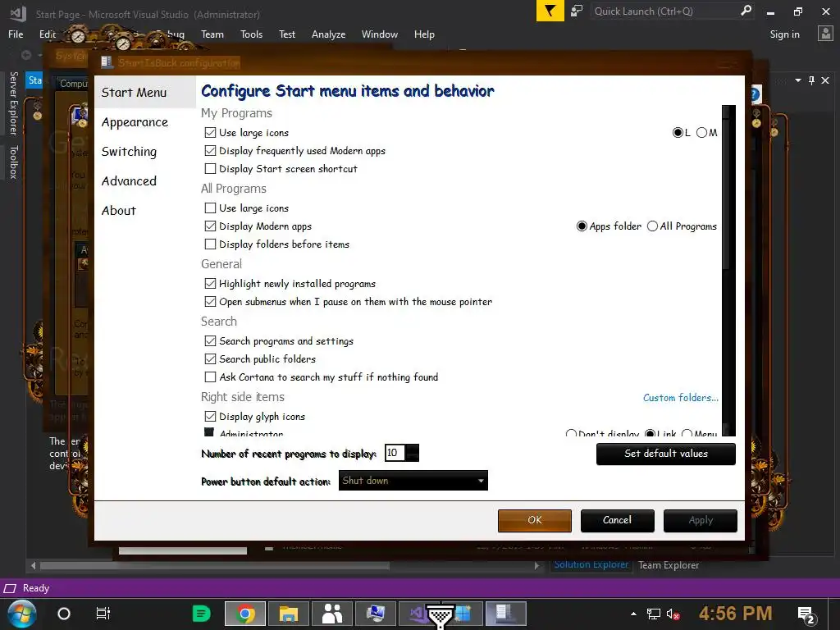840x630 pixels.
Task: Click the Cancel button
Action: pos(617,521)
